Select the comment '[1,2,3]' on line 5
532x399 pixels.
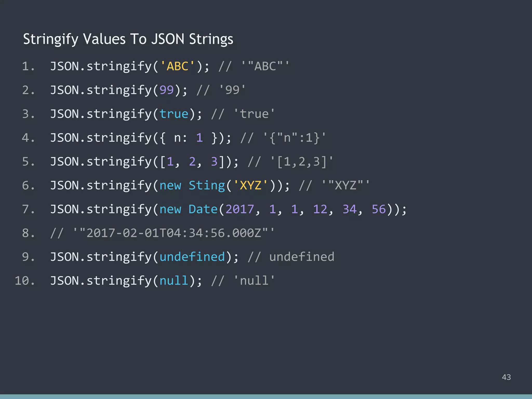301,161
